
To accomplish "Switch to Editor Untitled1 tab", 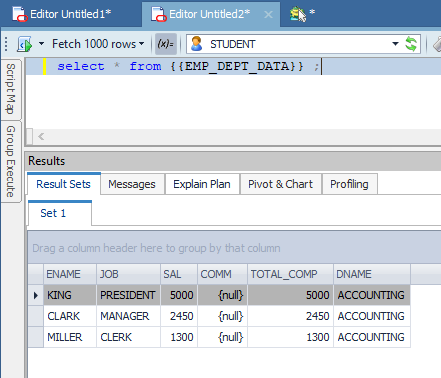I will tap(62, 14).
